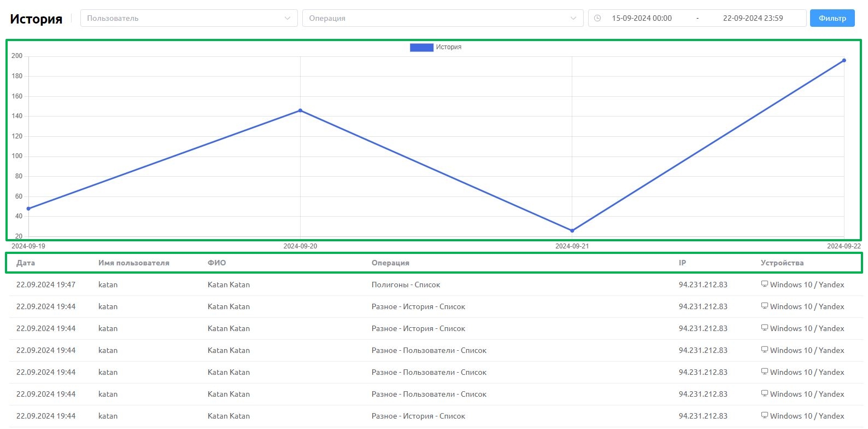Click the end date field 22-09-2024 23:59
The width and height of the screenshot is (868, 429).
pos(753,18)
